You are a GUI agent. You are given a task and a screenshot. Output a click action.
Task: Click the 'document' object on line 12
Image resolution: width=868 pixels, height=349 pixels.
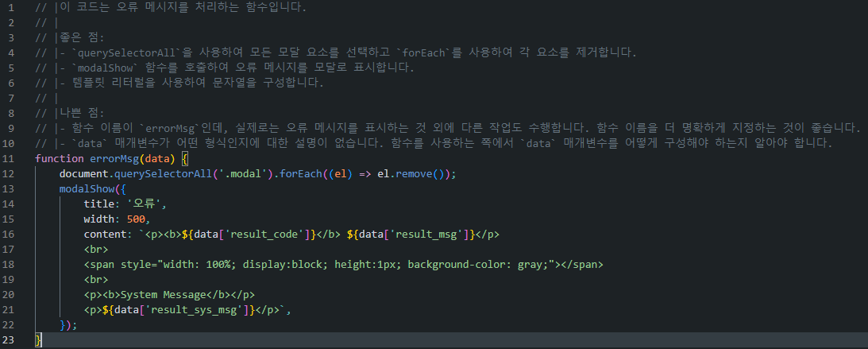(x=83, y=174)
